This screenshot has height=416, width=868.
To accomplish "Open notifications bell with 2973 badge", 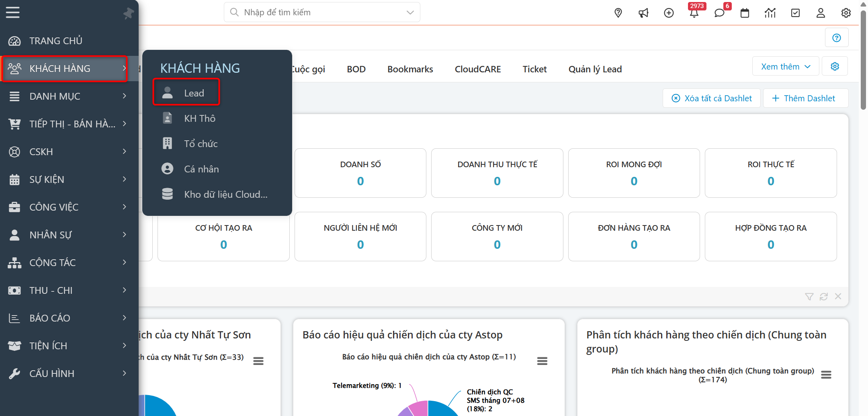I will [x=694, y=13].
